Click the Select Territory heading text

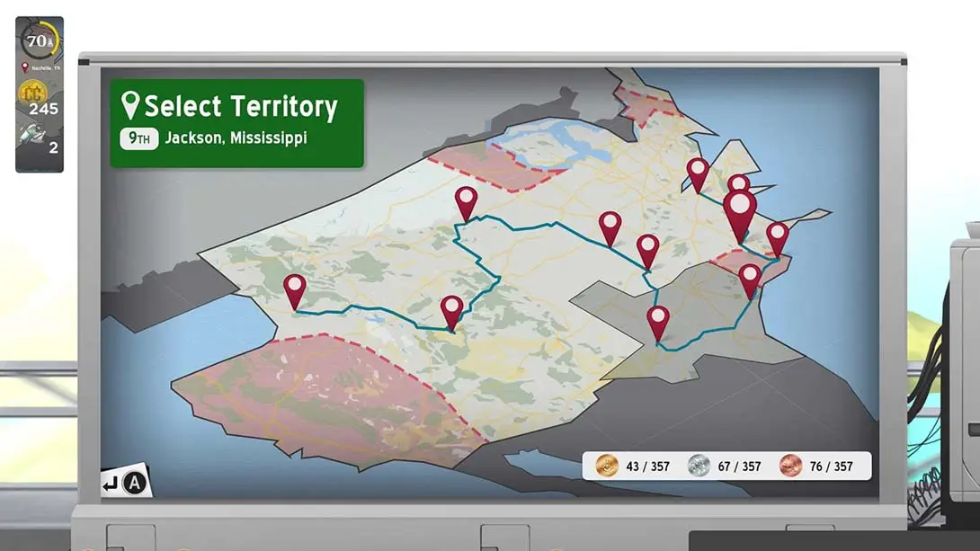(240, 106)
